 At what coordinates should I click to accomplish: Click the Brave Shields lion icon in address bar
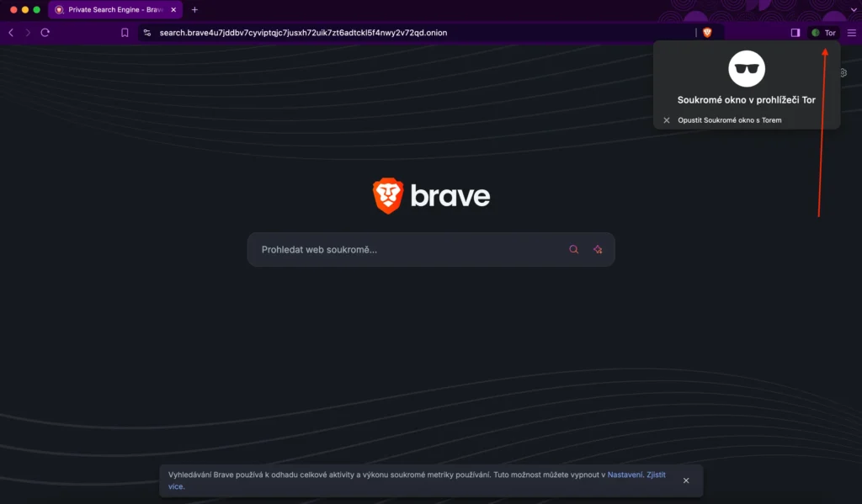coord(707,33)
